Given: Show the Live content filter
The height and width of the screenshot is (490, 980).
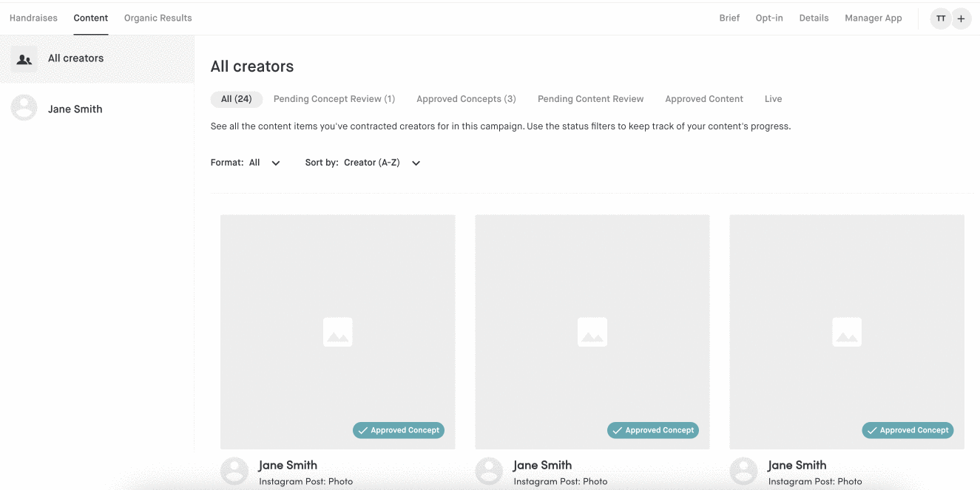Looking at the screenshot, I should (773, 99).
